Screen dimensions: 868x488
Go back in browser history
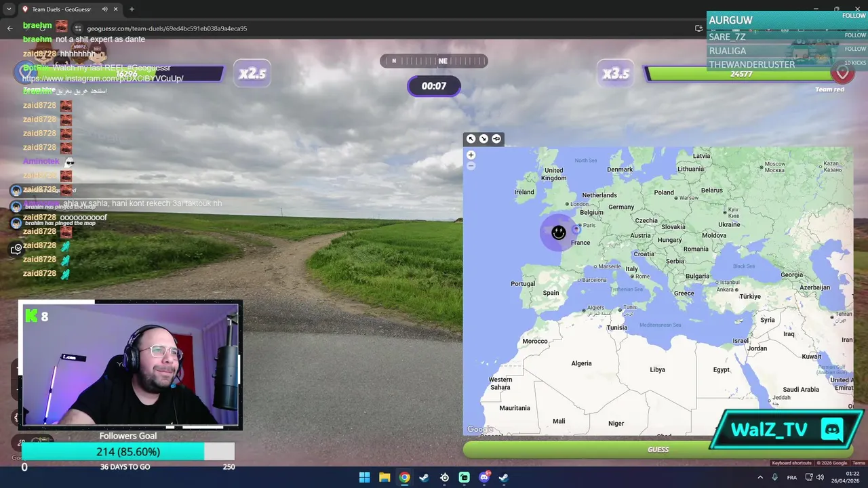coord(9,28)
